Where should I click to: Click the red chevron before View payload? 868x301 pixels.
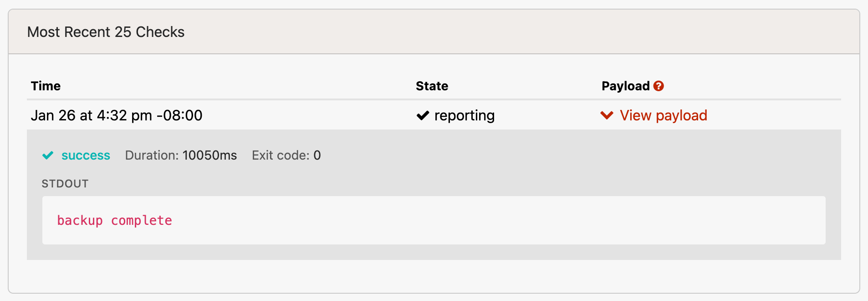click(x=607, y=115)
